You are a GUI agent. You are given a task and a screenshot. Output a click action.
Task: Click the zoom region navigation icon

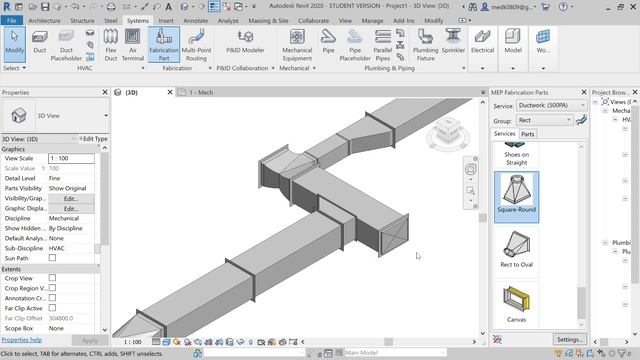(470, 191)
